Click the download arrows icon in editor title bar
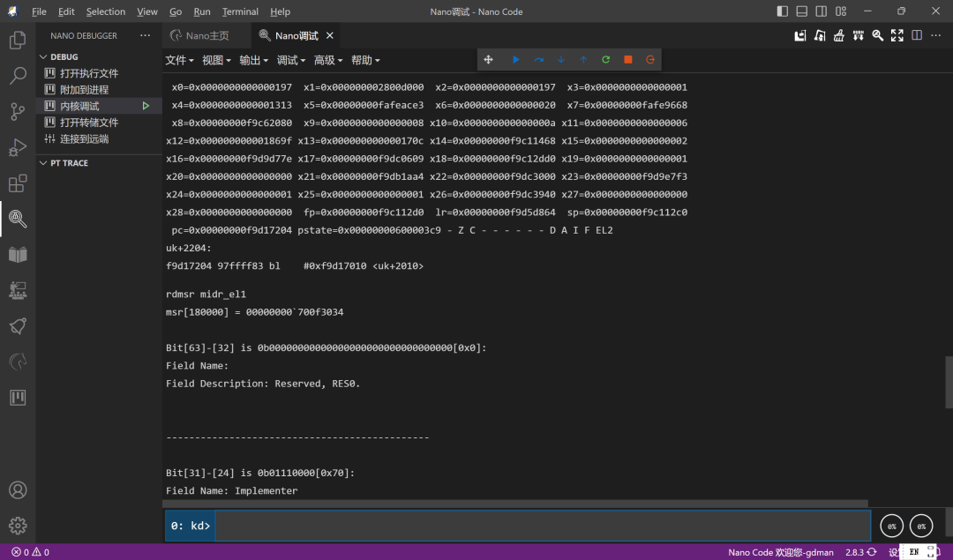Screen dimensions: 953x560 pyautogui.click(x=859, y=36)
